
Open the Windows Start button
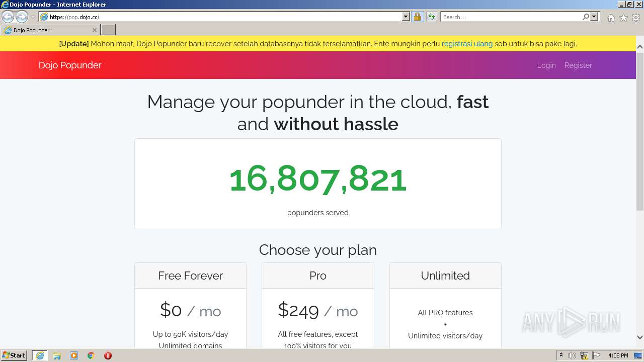[14, 355]
